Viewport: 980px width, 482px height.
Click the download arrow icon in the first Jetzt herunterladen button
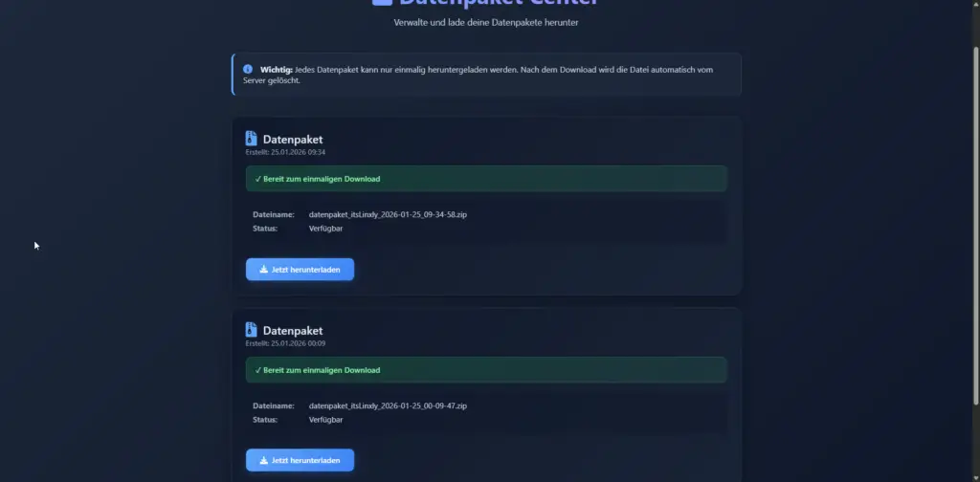pos(264,270)
